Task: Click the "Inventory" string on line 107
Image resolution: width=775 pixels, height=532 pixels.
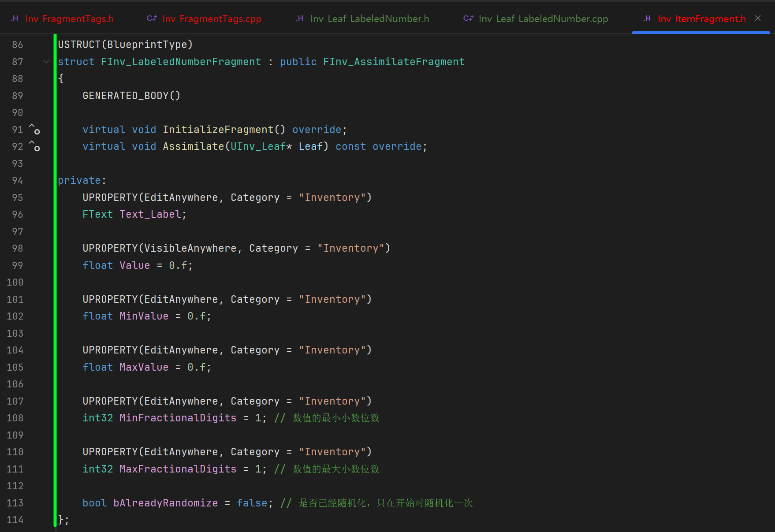Action: coord(332,401)
